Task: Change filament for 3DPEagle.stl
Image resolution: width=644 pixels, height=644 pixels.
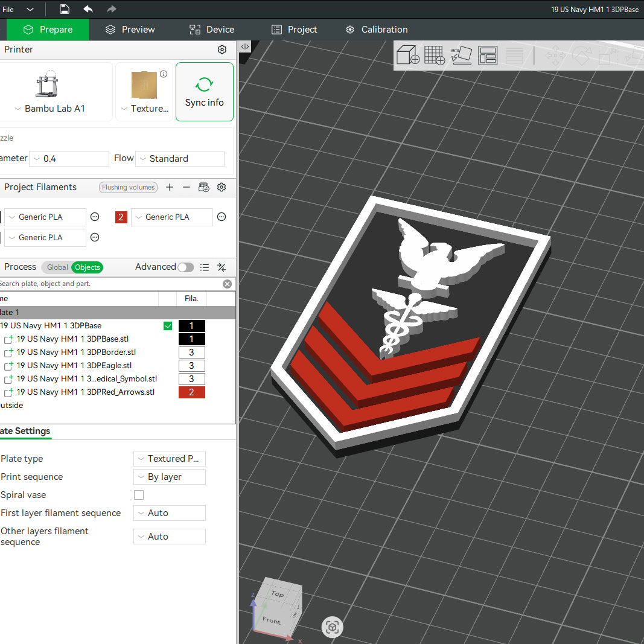Action: point(192,366)
